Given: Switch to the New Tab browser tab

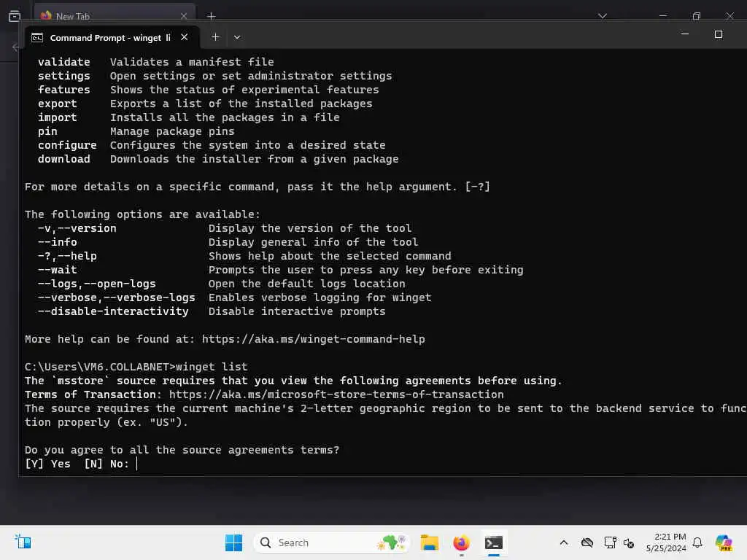Looking at the screenshot, I should click(x=115, y=16).
